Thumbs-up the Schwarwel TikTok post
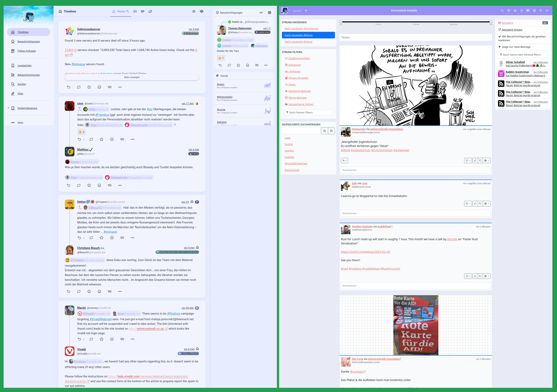Image resolution: width=557 pixels, height=392 pixels. click(475, 161)
